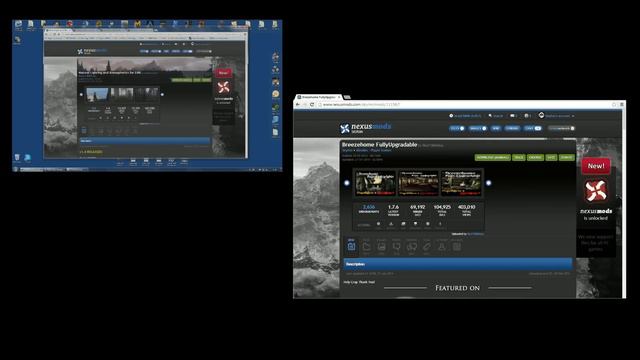Click the red nexusmods ad logo
Image resolution: width=640 pixels, height=360 pixels.
pyautogui.click(x=596, y=191)
